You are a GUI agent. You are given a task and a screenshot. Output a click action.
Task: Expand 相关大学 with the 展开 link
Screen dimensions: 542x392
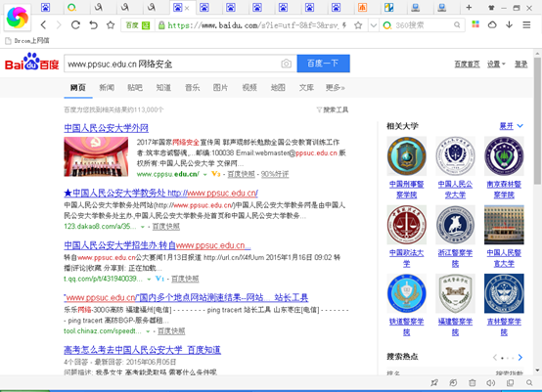click(x=512, y=126)
